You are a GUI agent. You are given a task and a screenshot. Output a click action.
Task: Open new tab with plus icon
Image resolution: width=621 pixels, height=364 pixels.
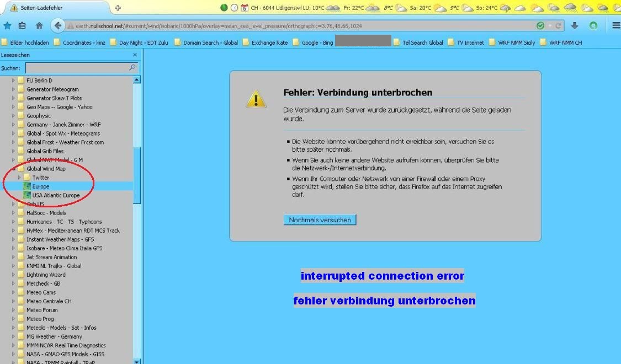click(118, 8)
